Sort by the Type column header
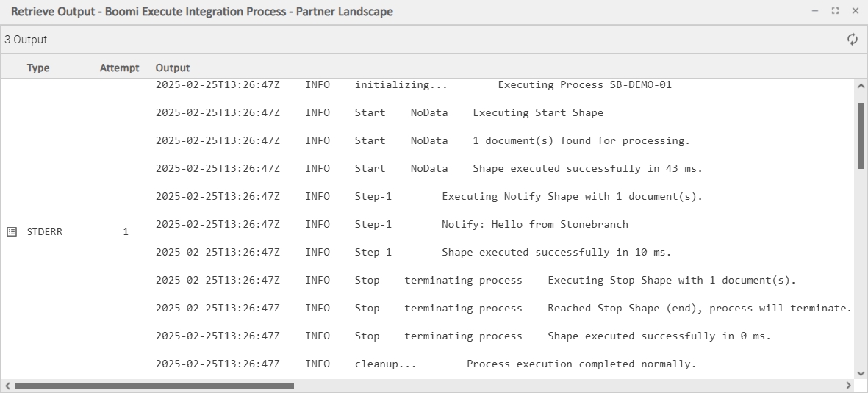868x393 pixels. click(x=38, y=68)
